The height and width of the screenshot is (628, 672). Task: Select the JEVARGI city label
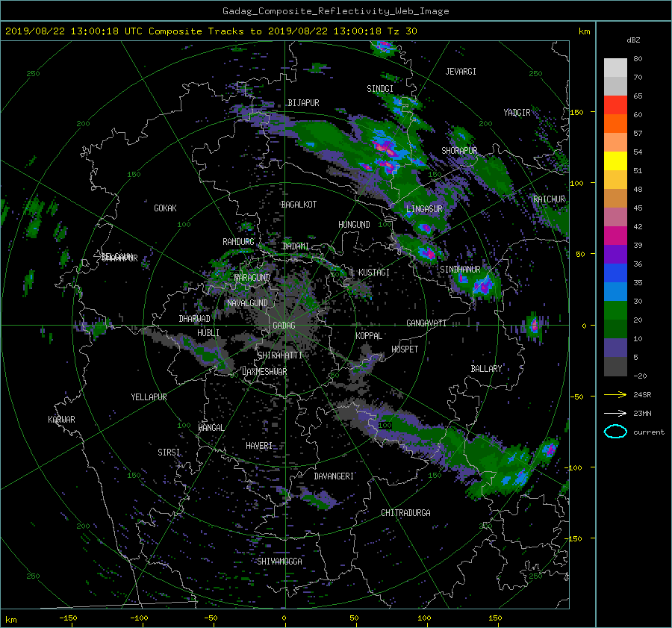pyautogui.click(x=461, y=72)
